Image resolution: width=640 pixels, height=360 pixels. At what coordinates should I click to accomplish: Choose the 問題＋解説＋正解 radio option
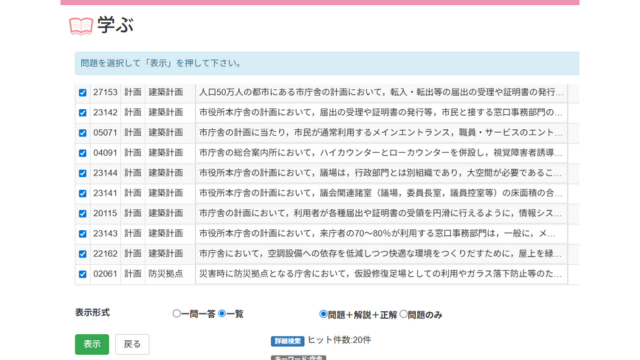[x=323, y=314]
